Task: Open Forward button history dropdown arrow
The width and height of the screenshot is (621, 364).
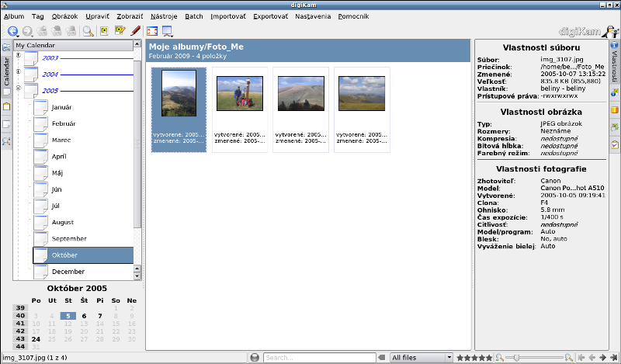Action: [32, 36]
